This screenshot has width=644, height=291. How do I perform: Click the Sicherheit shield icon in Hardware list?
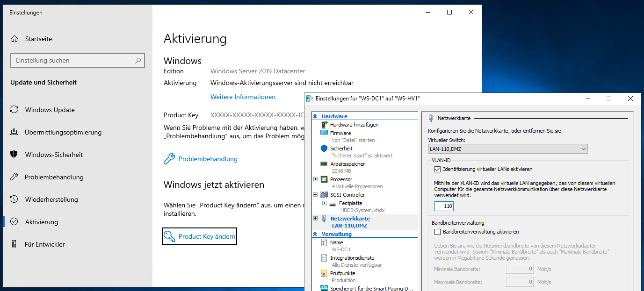pyautogui.click(x=324, y=149)
